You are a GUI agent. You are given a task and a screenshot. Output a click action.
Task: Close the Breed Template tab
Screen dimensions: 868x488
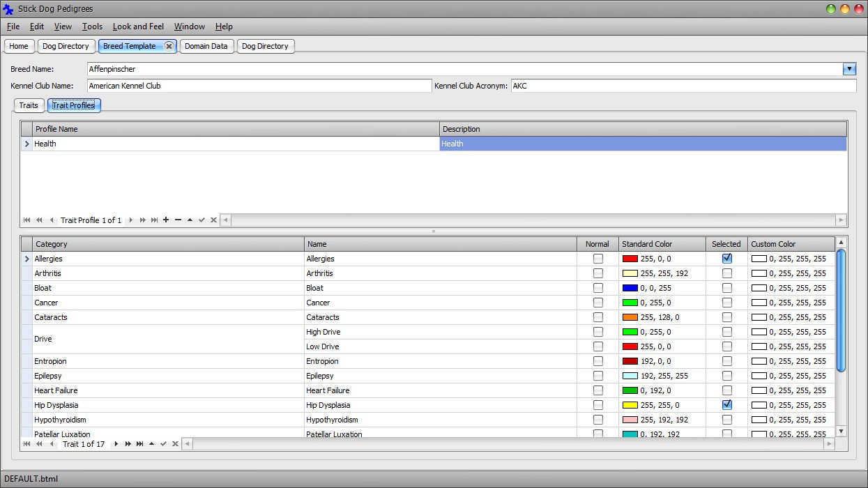(168, 46)
